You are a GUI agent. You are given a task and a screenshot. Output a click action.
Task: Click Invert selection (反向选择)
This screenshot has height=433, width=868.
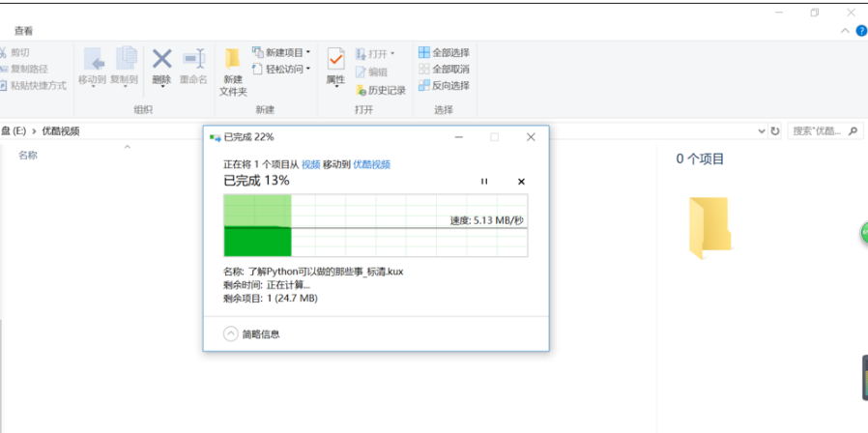point(444,86)
